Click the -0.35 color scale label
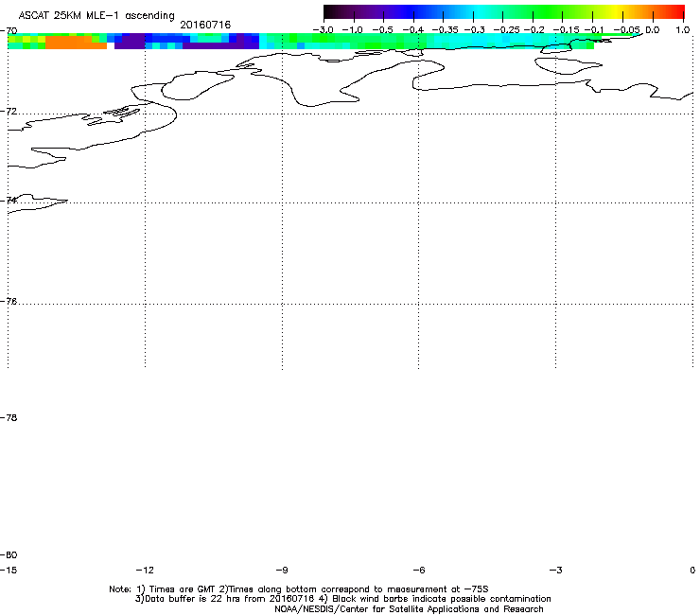Viewport: 700px width, 615px height. click(x=446, y=30)
